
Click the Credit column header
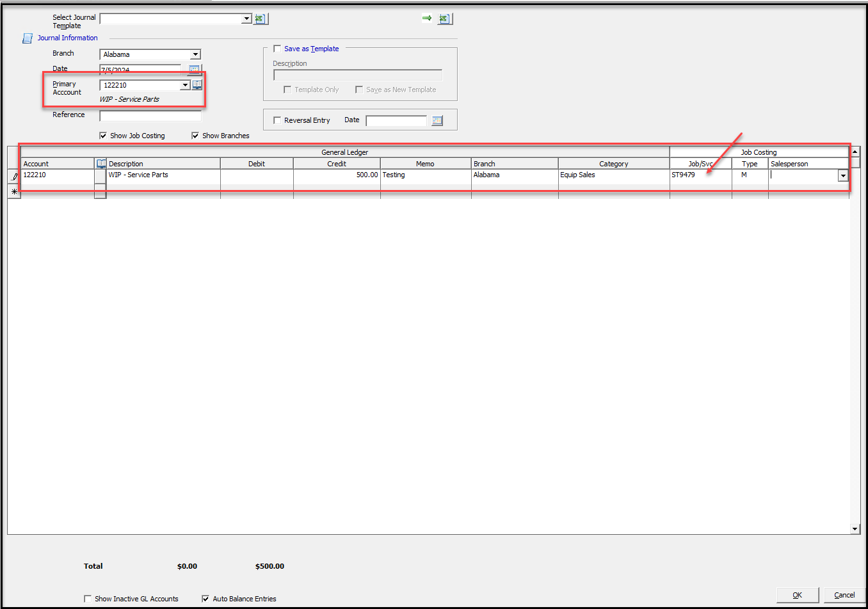point(337,164)
